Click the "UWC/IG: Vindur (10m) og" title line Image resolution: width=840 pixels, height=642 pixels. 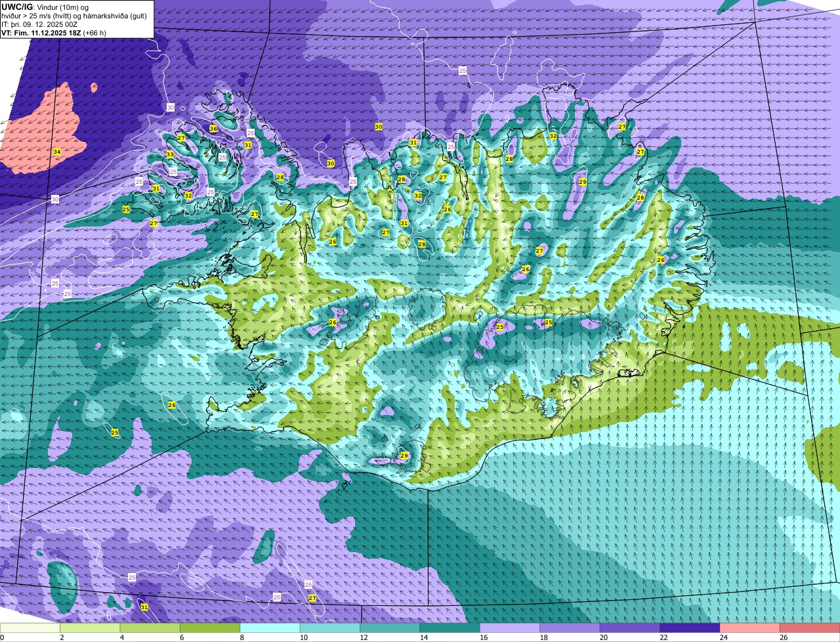pos(45,7)
